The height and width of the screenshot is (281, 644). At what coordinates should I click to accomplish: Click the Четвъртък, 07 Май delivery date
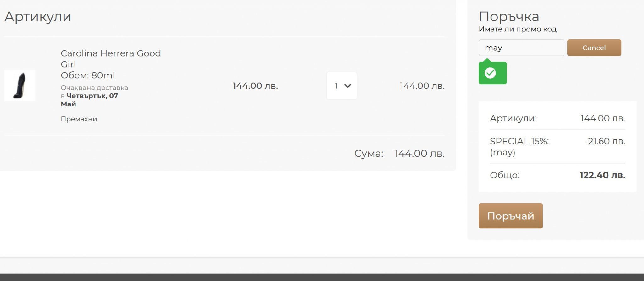pos(92,96)
